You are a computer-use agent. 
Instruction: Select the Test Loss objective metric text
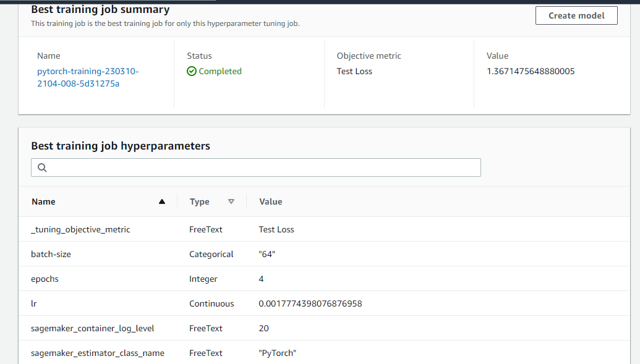point(353,71)
